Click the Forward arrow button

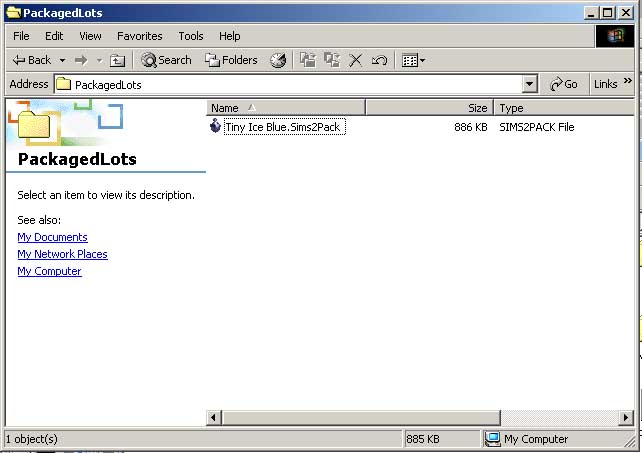pos(81,61)
